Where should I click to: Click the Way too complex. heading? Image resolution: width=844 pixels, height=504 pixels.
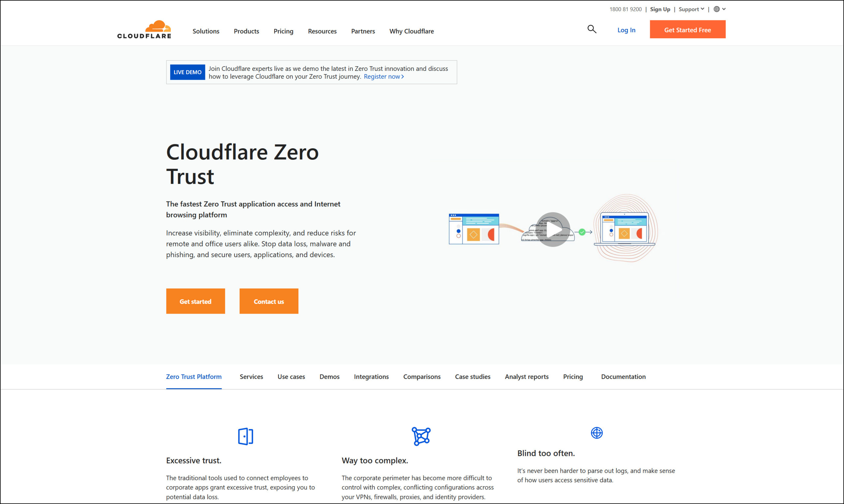click(375, 461)
